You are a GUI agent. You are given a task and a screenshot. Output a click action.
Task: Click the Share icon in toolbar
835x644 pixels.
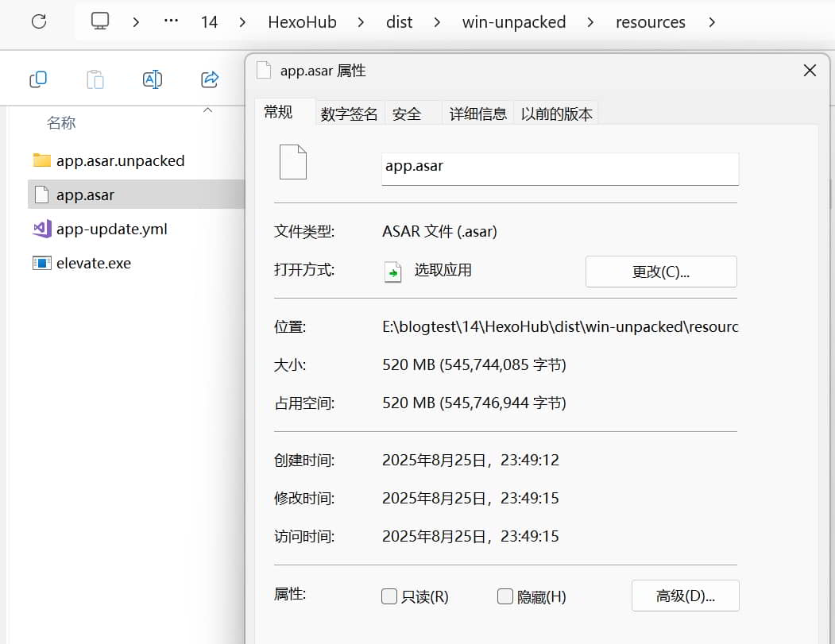210,79
